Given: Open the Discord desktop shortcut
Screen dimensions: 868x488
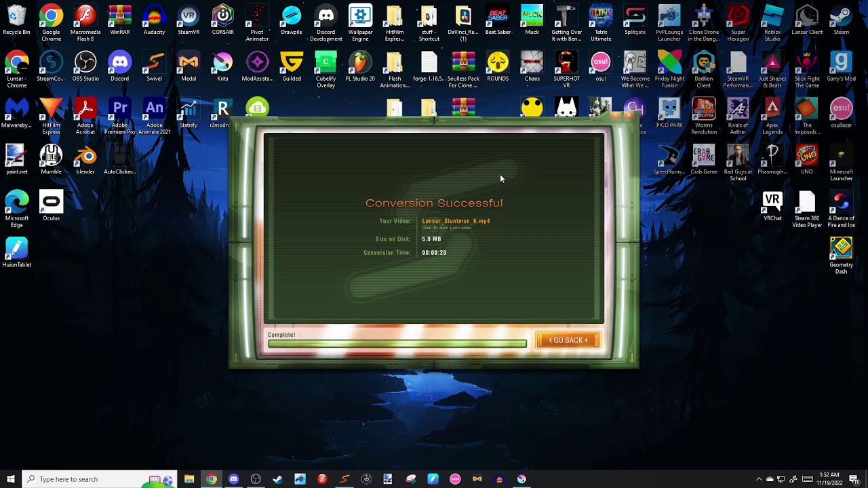Looking at the screenshot, I should click(x=120, y=66).
